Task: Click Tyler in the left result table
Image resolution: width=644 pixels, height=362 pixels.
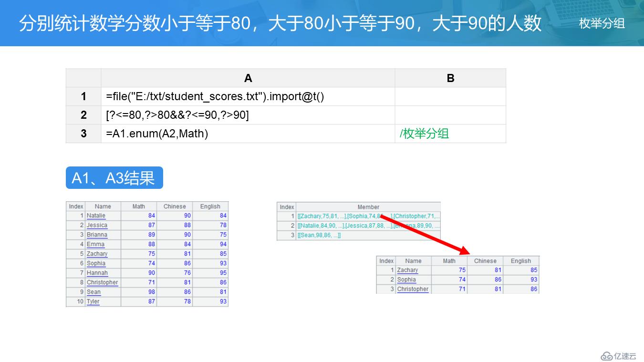Action: tap(93, 301)
